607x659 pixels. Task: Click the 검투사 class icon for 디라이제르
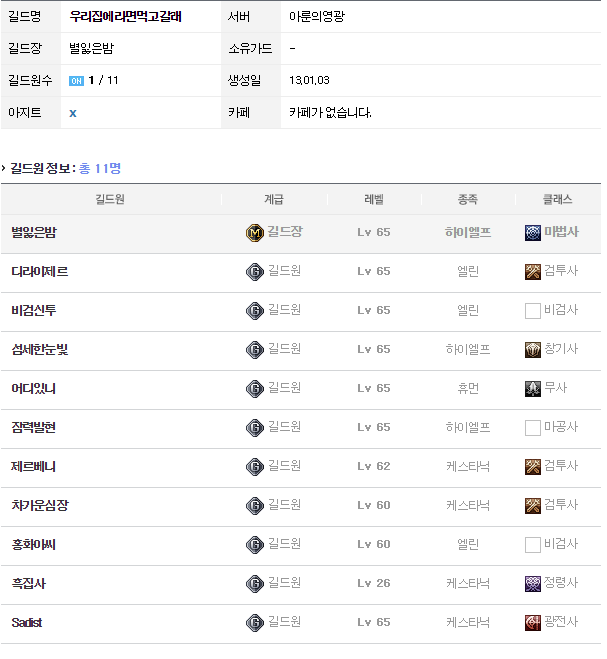point(533,271)
